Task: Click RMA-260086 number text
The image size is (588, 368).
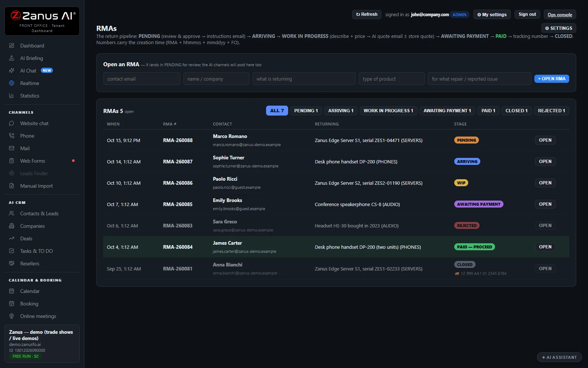Action: pos(178,183)
